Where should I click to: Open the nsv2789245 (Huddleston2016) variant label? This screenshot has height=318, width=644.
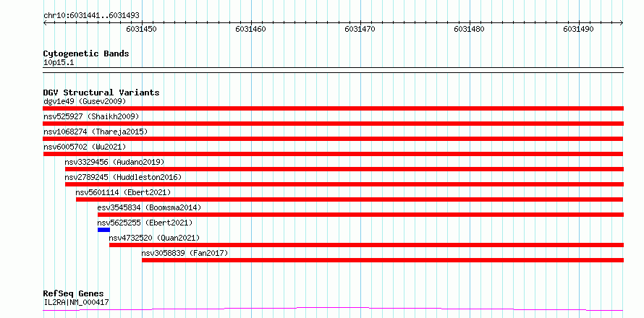tap(123, 177)
